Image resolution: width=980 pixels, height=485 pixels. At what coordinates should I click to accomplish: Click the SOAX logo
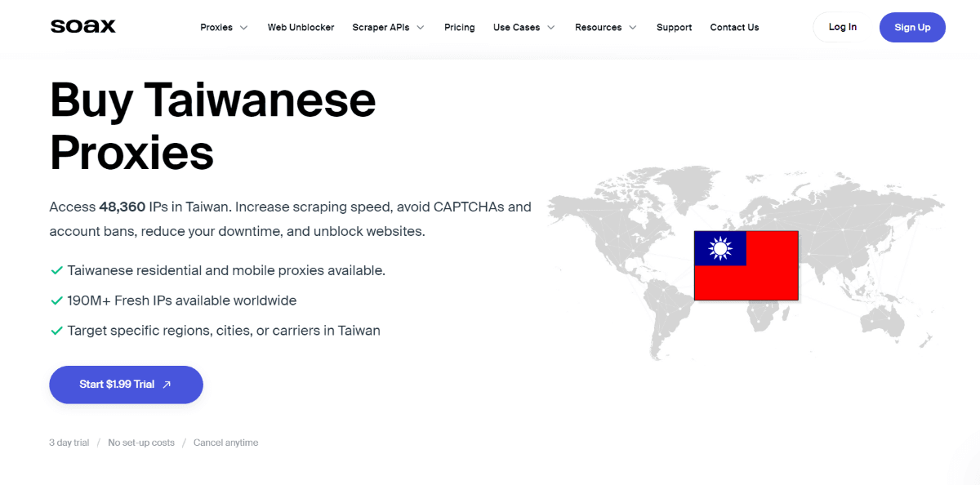pyautogui.click(x=82, y=27)
